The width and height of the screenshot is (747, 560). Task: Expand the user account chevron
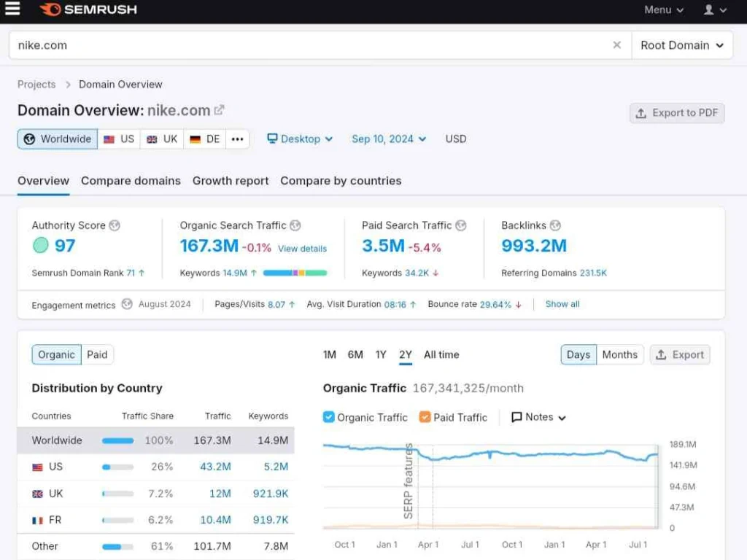723,10
